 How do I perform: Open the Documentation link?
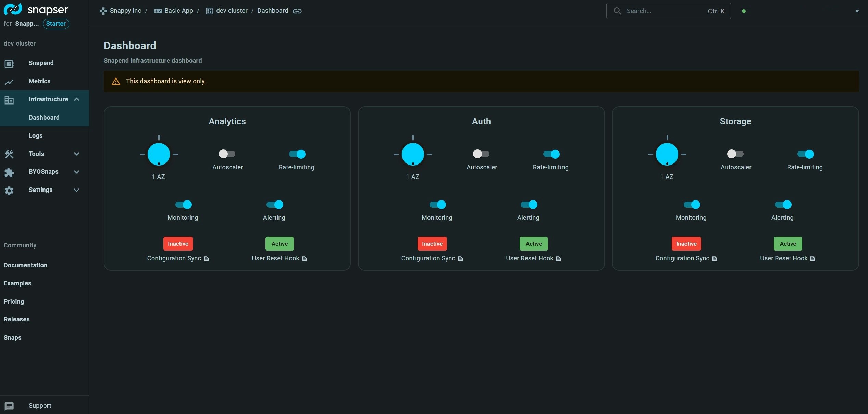pyautogui.click(x=25, y=265)
